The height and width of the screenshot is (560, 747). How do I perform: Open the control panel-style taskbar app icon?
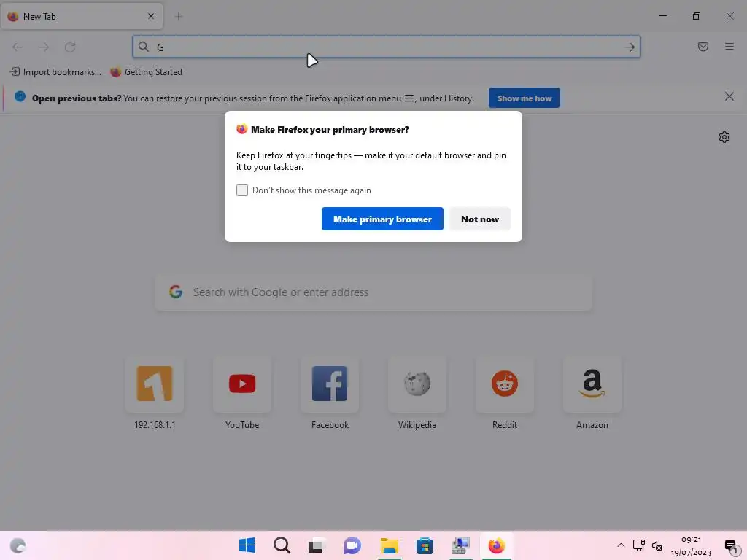(x=461, y=545)
